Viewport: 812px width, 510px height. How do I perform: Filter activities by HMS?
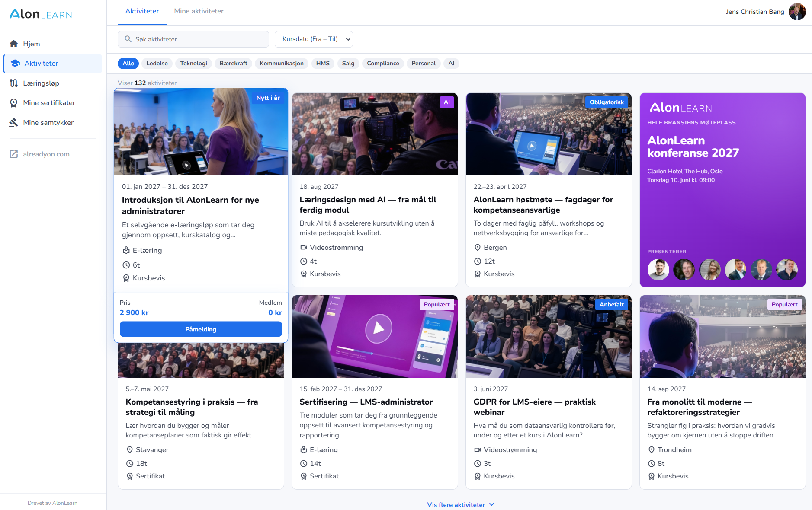click(323, 64)
